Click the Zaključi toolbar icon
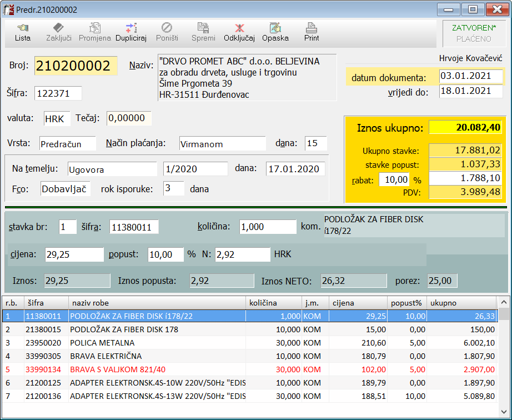The image size is (512, 420). click(x=58, y=32)
